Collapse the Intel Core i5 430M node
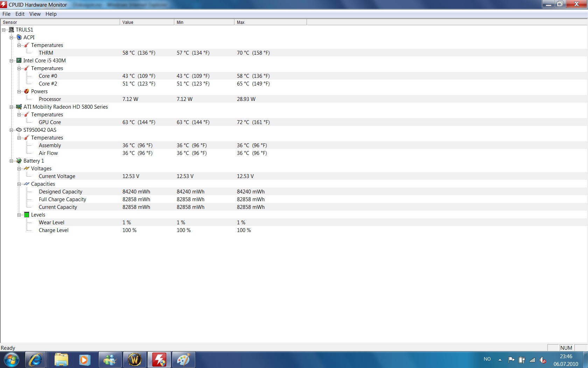Screen dimensions: 588x368 click(12, 61)
